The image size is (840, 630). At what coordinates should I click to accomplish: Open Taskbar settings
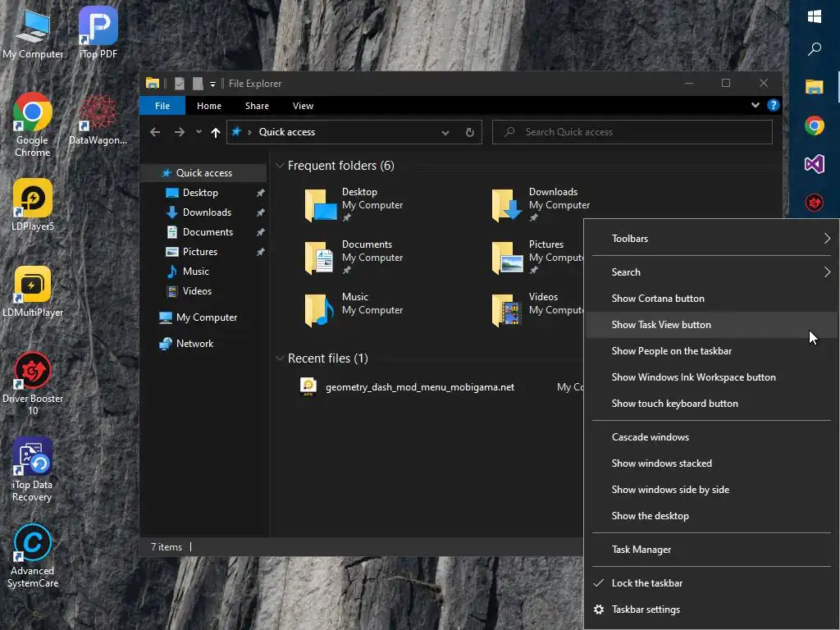coord(711,609)
